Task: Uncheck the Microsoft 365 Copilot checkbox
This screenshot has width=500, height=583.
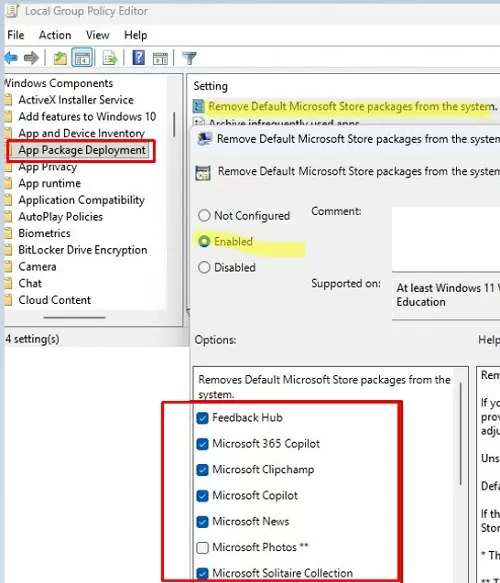Action: pos(202,444)
